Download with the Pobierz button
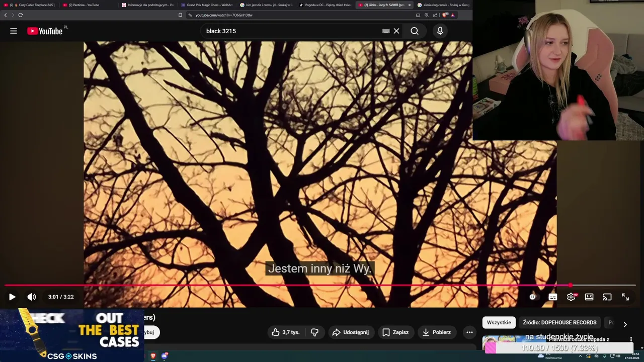The image size is (644, 362). pyautogui.click(x=437, y=332)
